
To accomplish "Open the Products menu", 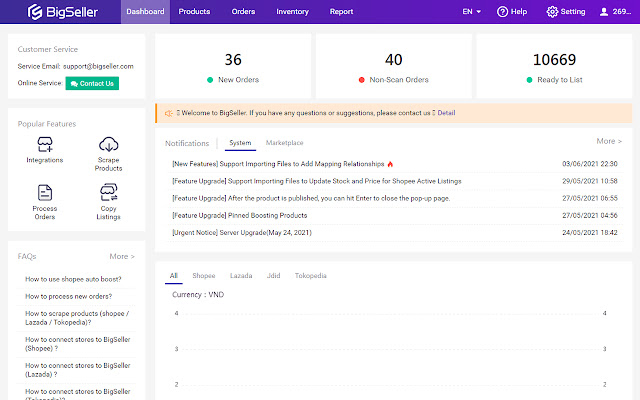I will [x=195, y=12].
